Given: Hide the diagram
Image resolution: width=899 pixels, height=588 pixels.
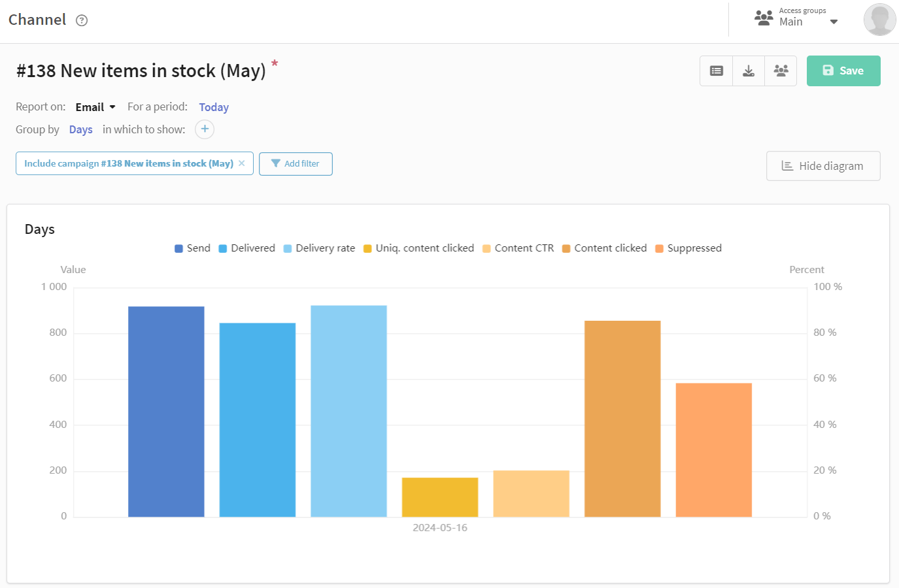Looking at the screenshot, I should coord(823,166).
